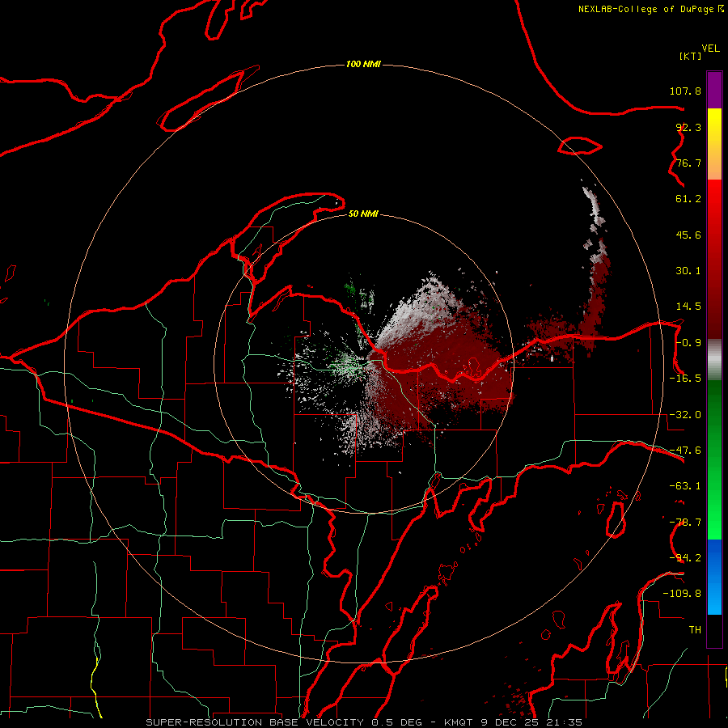Click the purple segment of the color bar

coord(714,90)
